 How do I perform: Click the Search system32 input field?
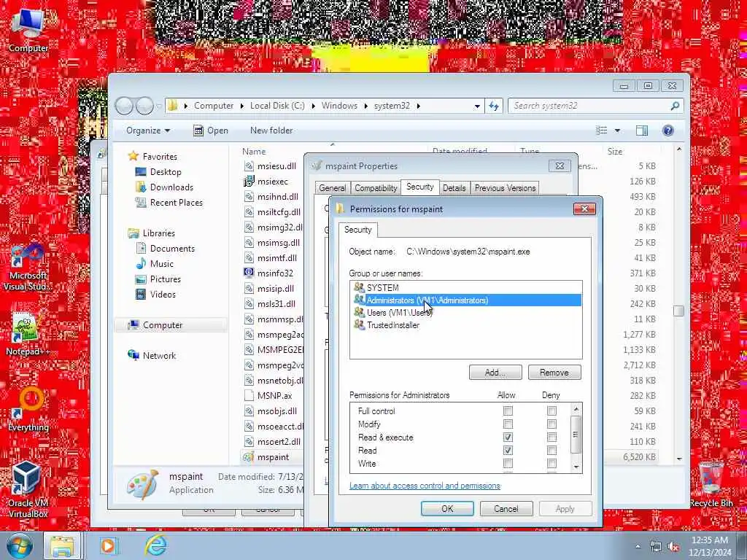(x=589, y=106)
